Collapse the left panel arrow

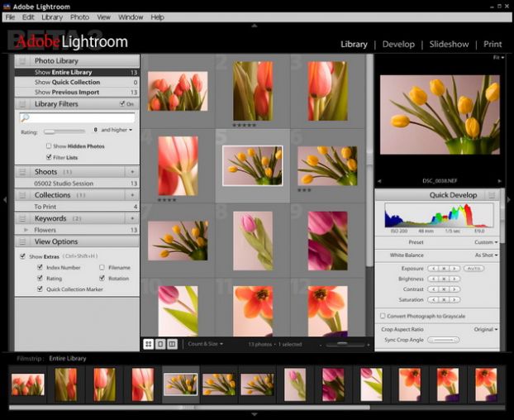tap(5, 199)
